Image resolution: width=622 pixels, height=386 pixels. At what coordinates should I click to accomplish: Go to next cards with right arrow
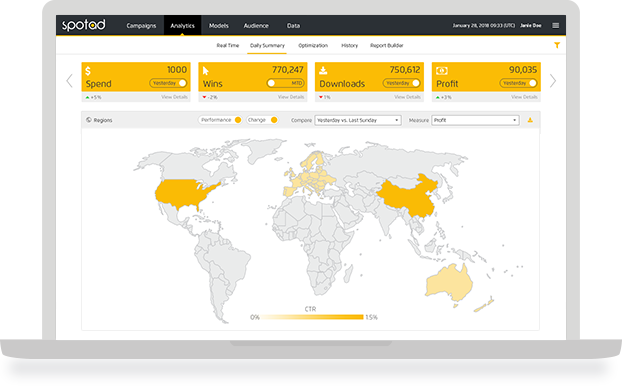pos(553,81)
